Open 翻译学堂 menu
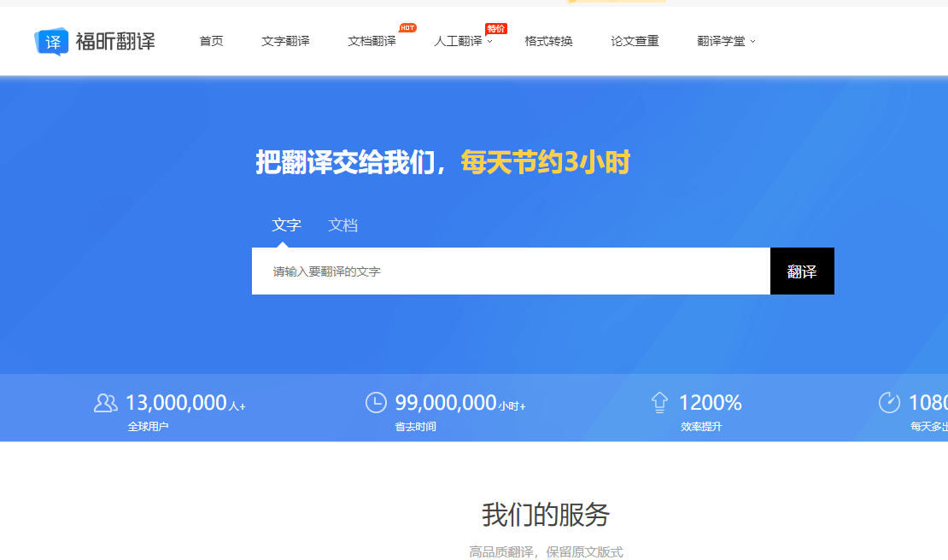Image resolution: width=948 pixels, height=560 pixels. click(x=722, y=41)
